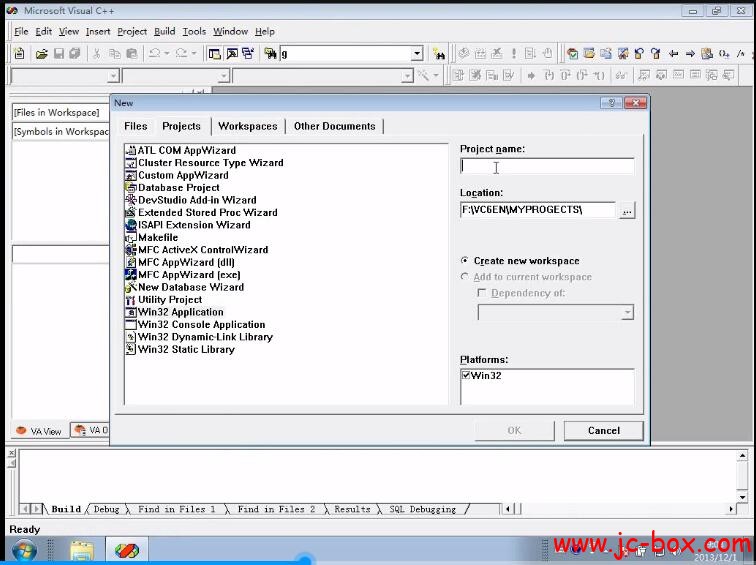Click the OK button in New dialog
The width and height of the screenshot is (756, 565).
(x=514, y=430)
